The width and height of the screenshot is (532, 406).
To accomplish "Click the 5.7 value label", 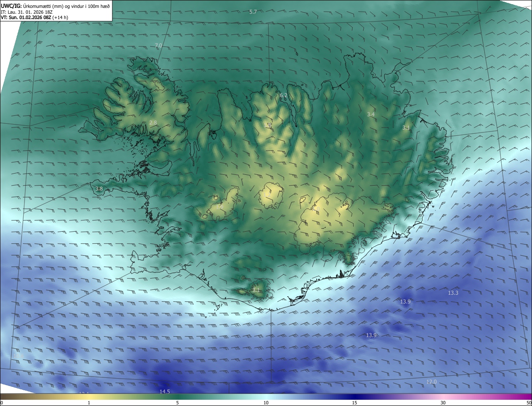I will (x=253, y=12).
